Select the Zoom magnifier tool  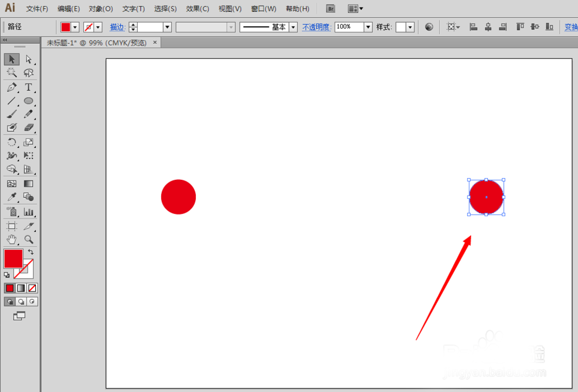28,240
